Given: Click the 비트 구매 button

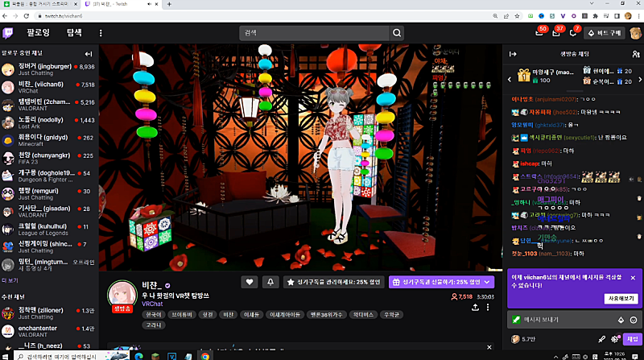Looking at the screenshot, I should click(x=608, y=32).
